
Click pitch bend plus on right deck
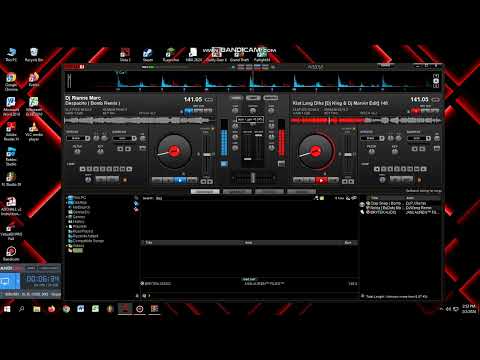(352, 182)
